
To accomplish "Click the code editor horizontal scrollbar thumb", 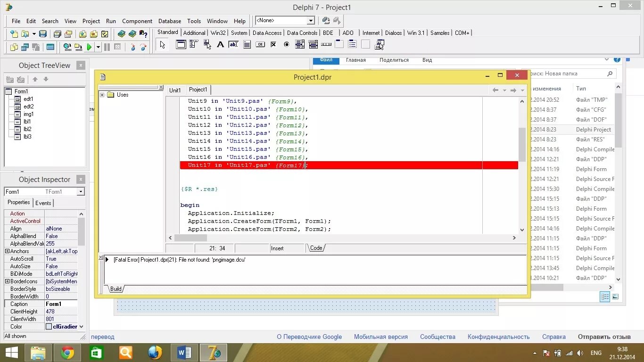I will [x=190, y=238].
